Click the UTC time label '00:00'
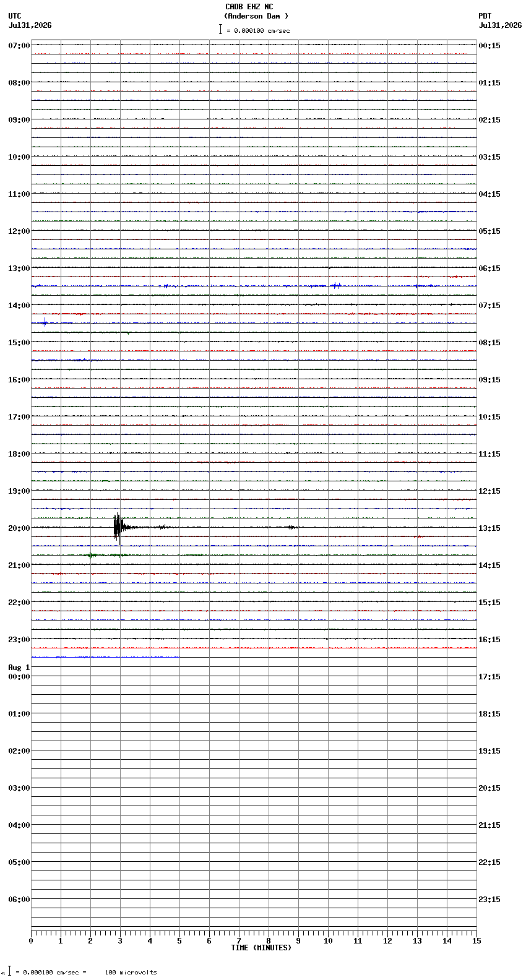The height and width of the screenshot is (980, 526). tap(19, 677)
